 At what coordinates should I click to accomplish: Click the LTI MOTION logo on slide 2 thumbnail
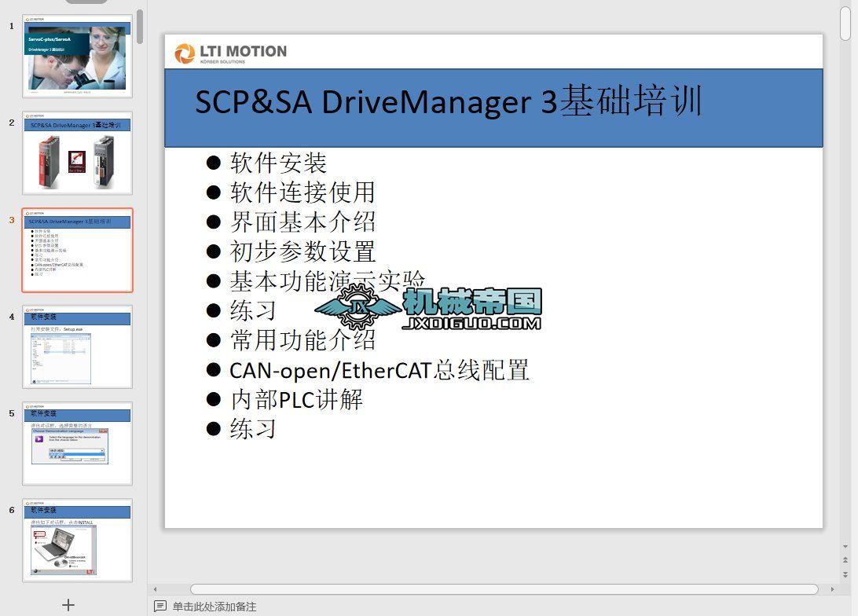point(35,115)
